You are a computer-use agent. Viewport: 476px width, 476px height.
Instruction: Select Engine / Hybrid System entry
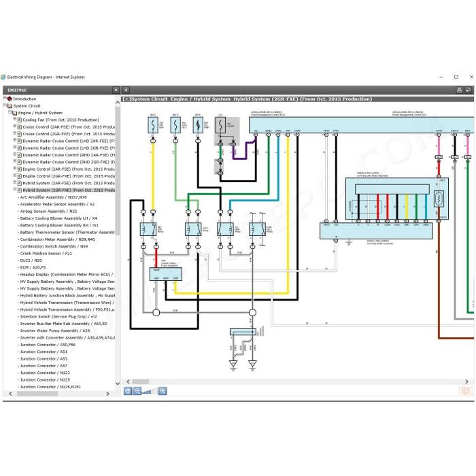coord(40,113)
